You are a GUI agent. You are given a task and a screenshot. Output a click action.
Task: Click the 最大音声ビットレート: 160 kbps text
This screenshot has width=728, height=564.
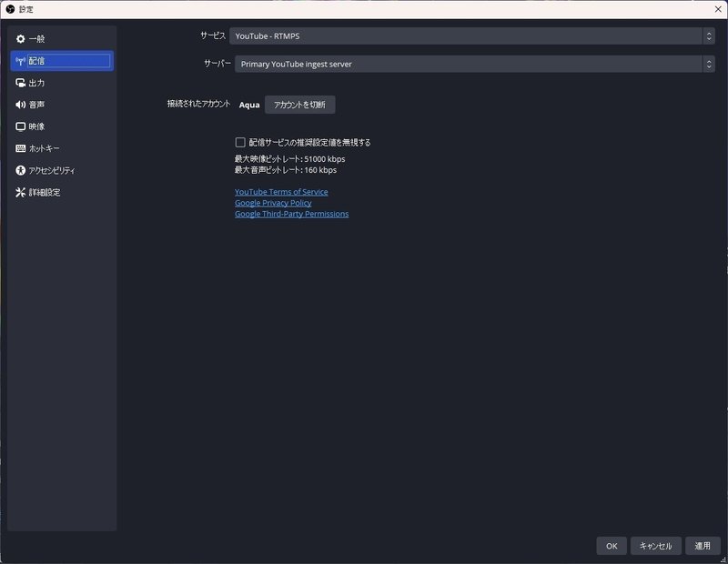tap(286, 170)
